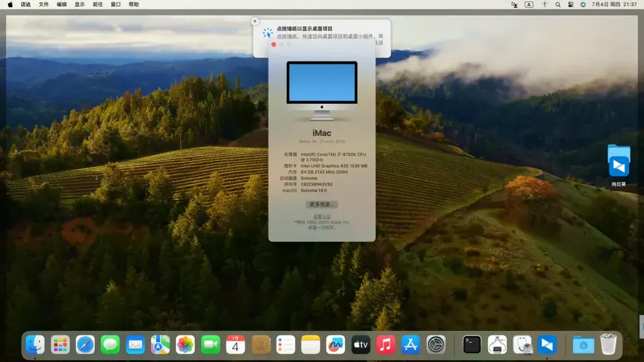Open the 编辑 menu

62,4
